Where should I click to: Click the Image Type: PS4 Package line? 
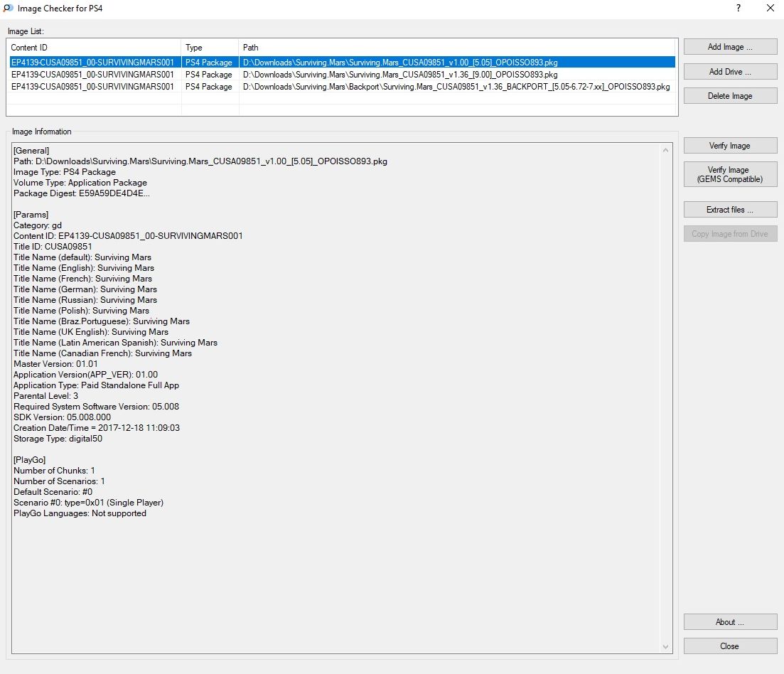[65, 172]
